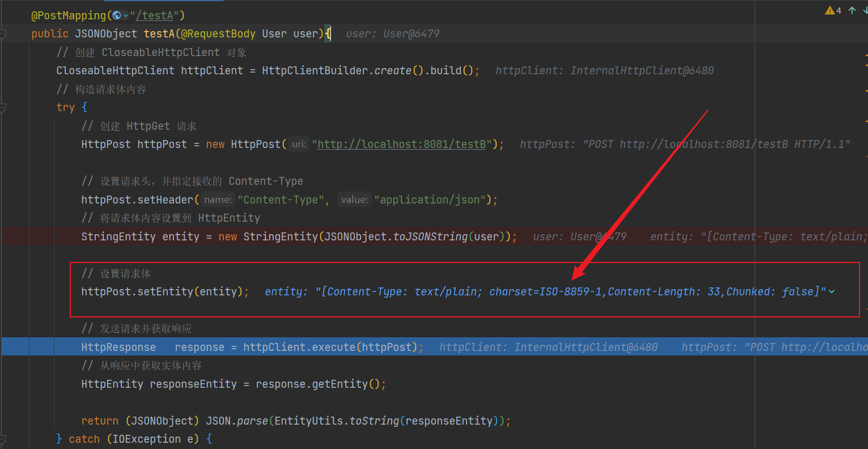This screenshot has height=449, width=868.
Task: Click the uri: parameter hint pill
Action: (x=298, y=144)
